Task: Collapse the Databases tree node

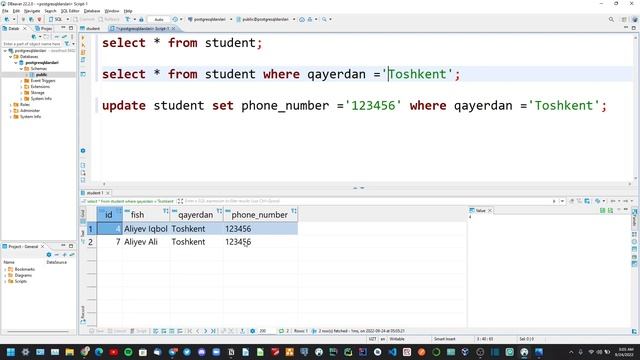Action: 11,57
